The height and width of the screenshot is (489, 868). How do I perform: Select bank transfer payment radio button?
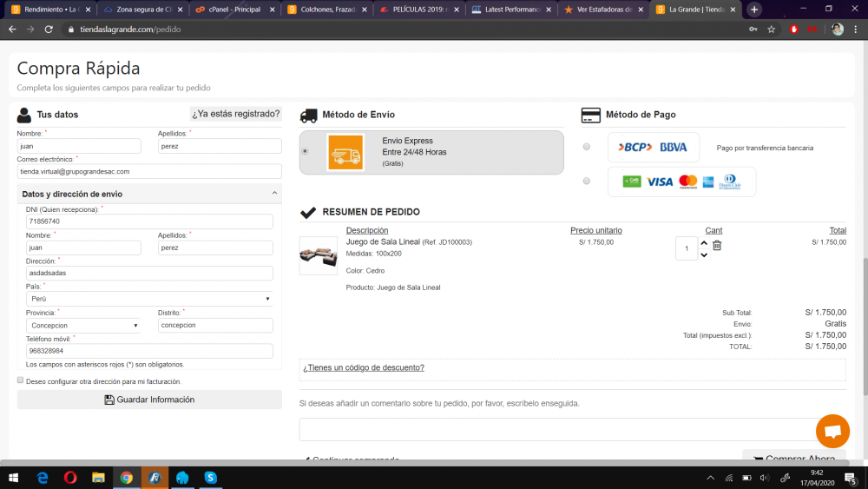point(587,147)
